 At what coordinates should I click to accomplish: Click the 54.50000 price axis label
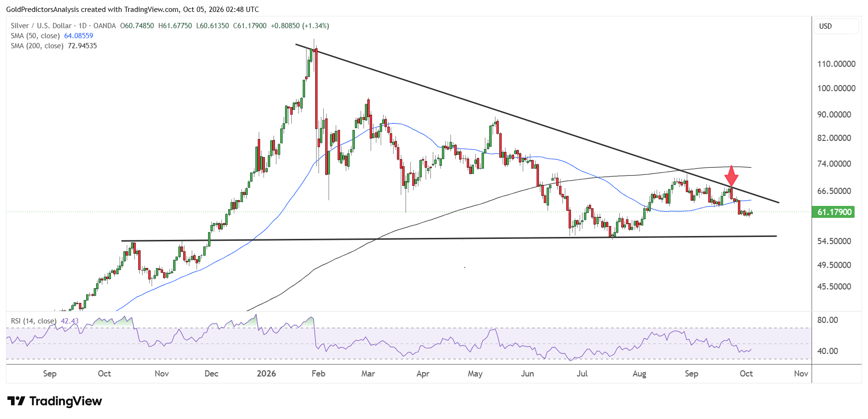pos(834,241)
